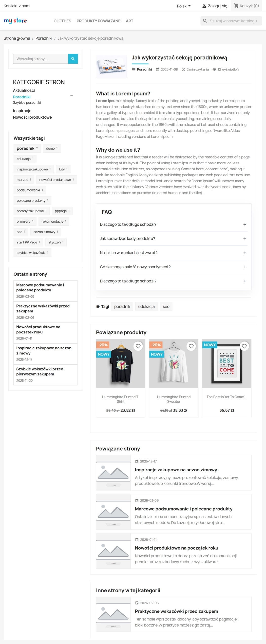Toggle wishlist heart on The Best Is Yet To Come frame
The width and height of the screenshot is (266, 644).
(244, 346)
